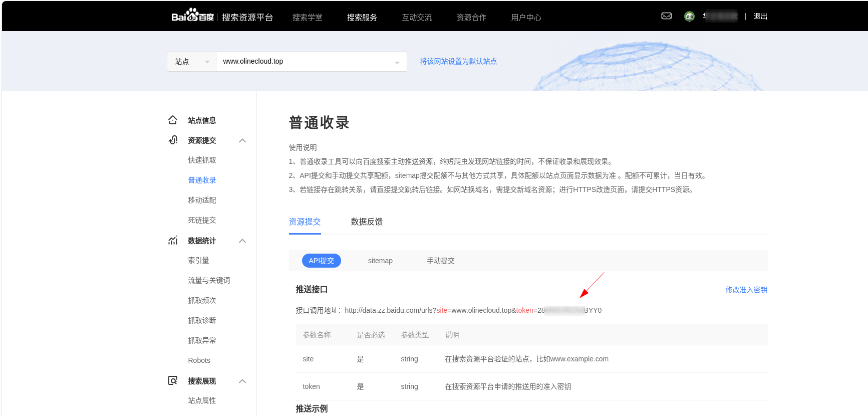Collapse the 资源提交 section chevron
The width and height of the screenshot is (868, 416).
(242, 140)
